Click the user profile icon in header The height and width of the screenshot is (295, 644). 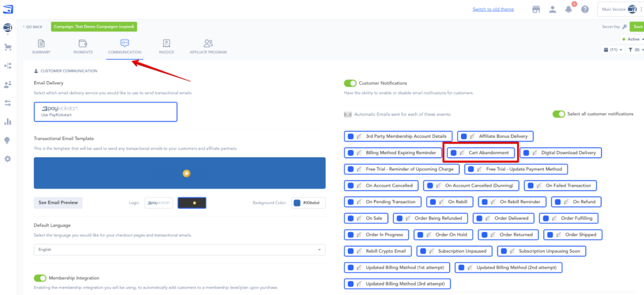(x=553, y=9)
